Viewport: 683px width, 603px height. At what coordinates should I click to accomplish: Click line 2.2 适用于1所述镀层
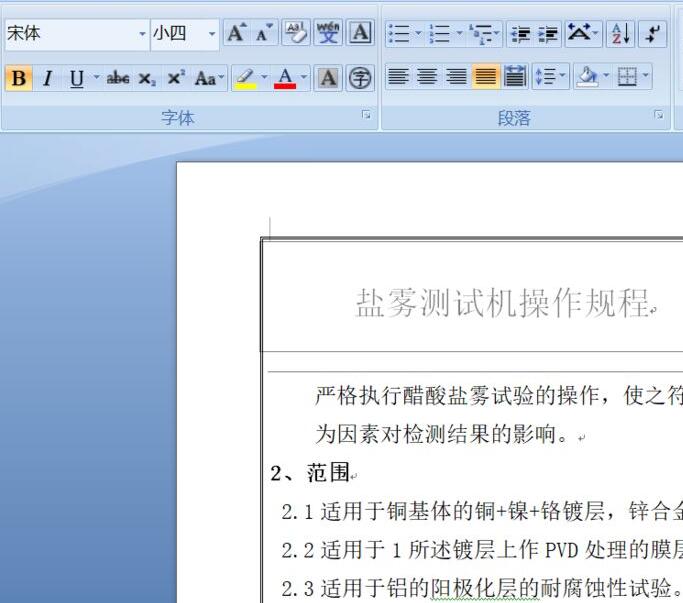pyautogui.click(x=482, y=550)
